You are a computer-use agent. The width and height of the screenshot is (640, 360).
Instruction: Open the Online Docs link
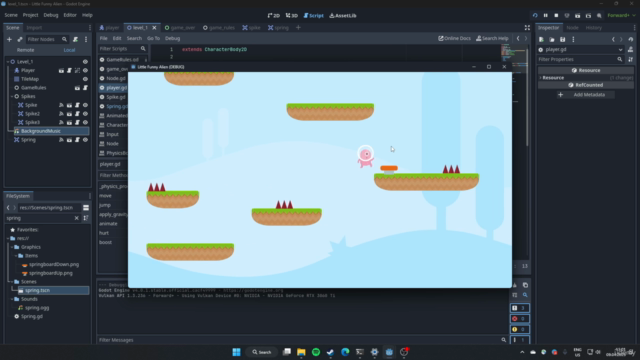pyautogui.click(x=454, y=38)
